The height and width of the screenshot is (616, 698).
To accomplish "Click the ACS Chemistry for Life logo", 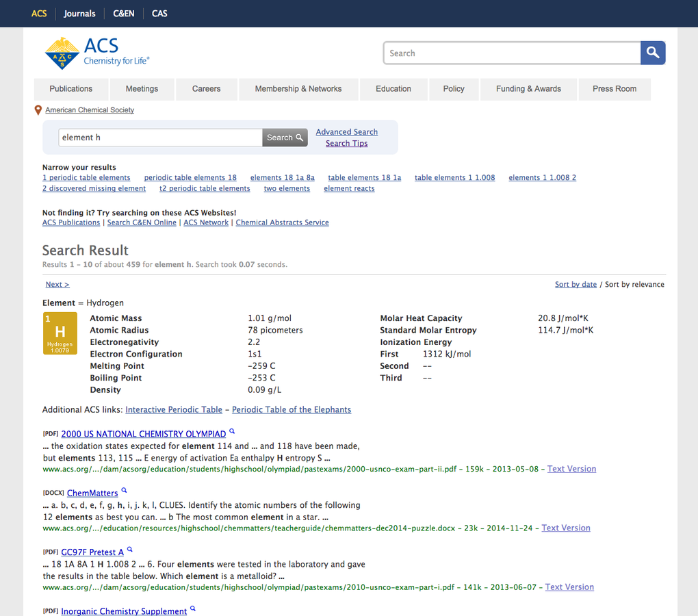I will (x=97, y=53).
